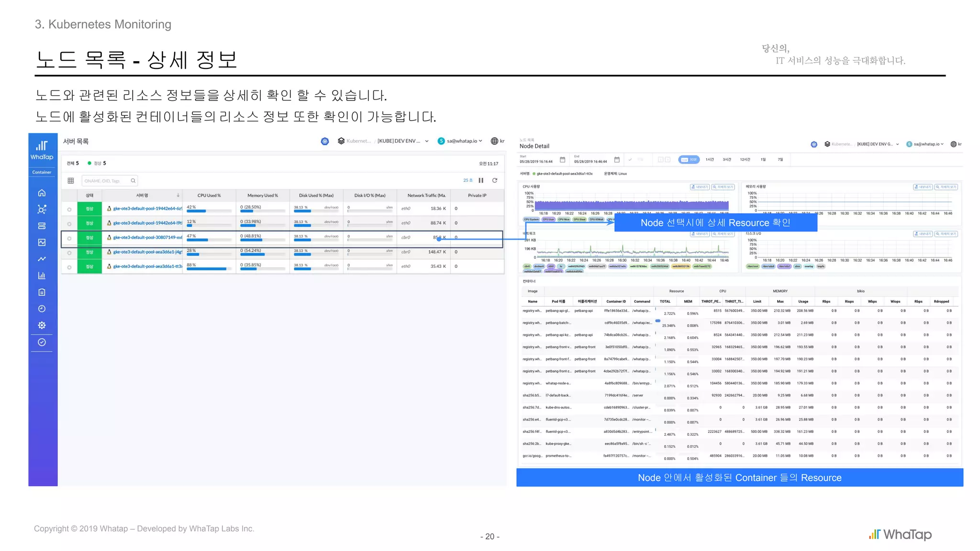This screenshot has width=980, height=551.
Task: Open the topology node-graph sidebar icon
Action: pos(42,209)
